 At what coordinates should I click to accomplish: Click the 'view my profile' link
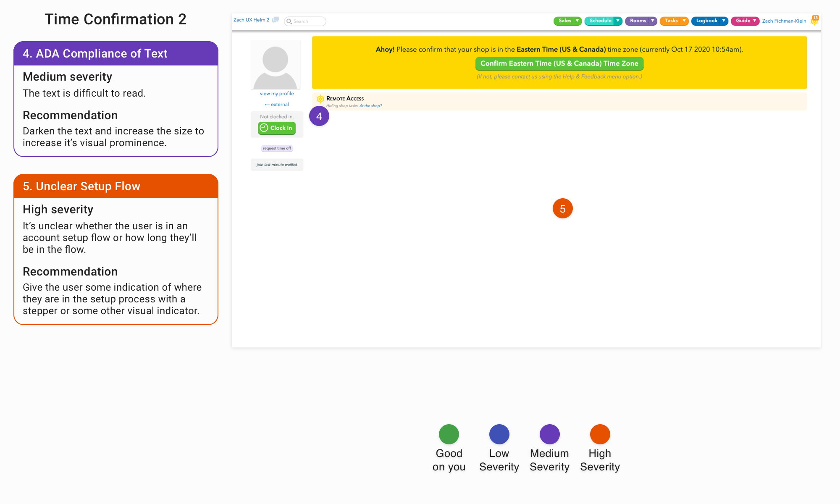click(277, 94)
